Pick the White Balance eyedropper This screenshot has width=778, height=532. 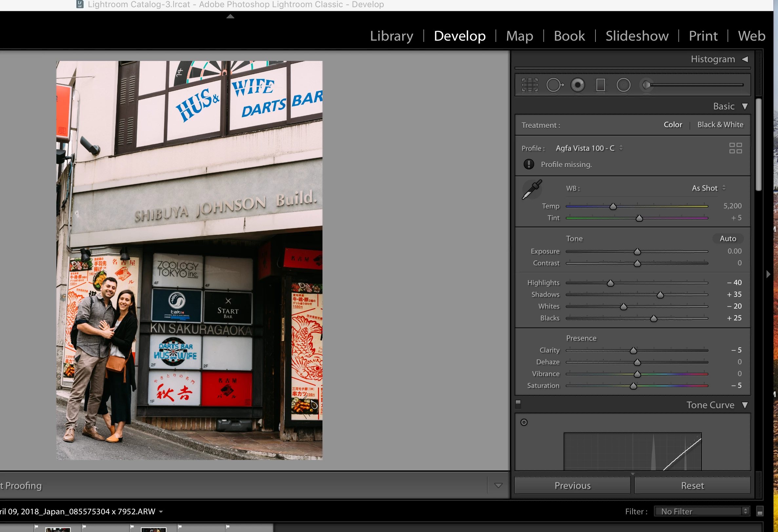(532, 189)
